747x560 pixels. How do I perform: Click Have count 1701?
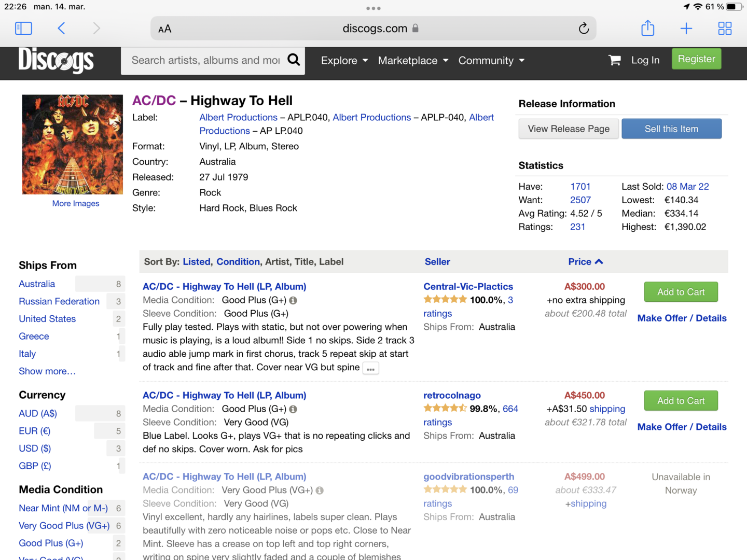coord(580,187)
